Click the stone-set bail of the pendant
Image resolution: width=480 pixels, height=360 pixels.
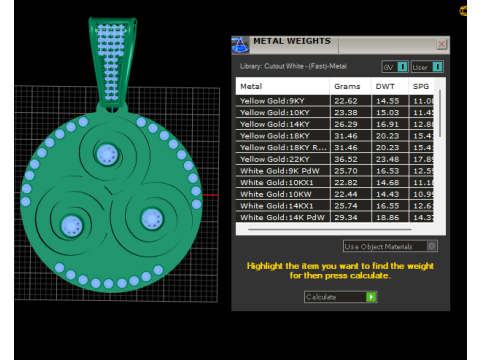click(112, 62)
